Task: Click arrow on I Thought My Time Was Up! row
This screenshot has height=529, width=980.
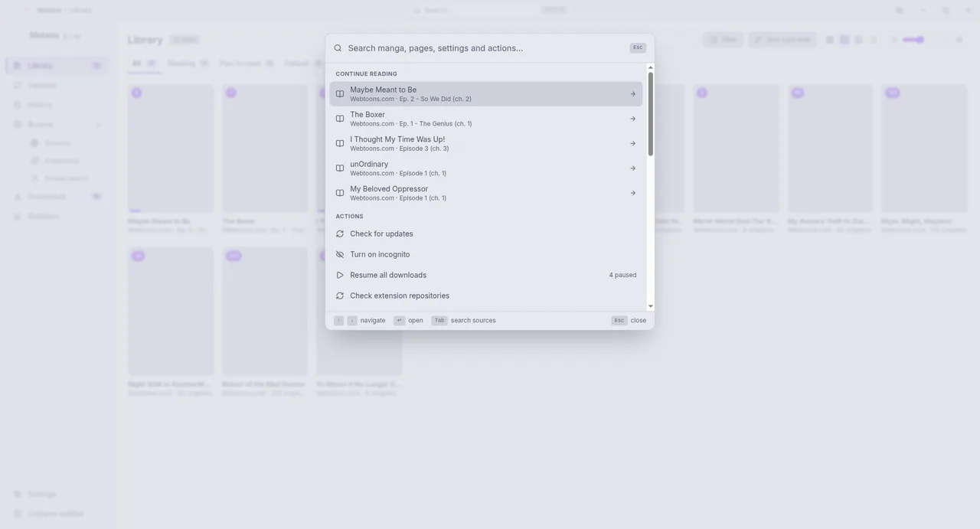Action: [x=632, y=143]
